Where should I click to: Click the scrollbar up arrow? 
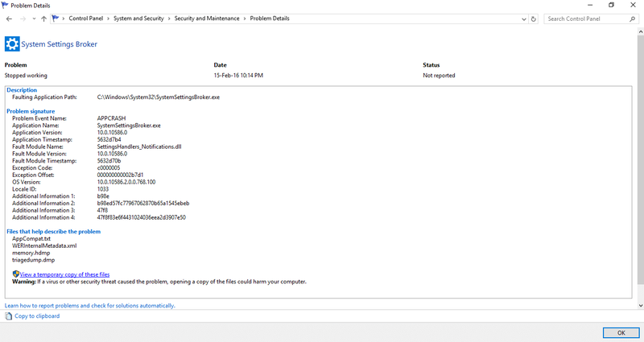640,31
